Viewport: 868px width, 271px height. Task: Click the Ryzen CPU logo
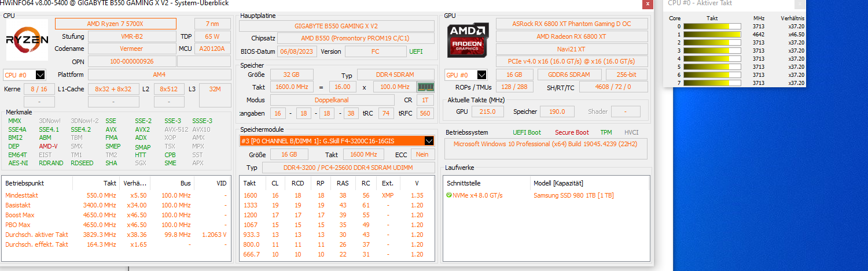click(x=27, y=40)
